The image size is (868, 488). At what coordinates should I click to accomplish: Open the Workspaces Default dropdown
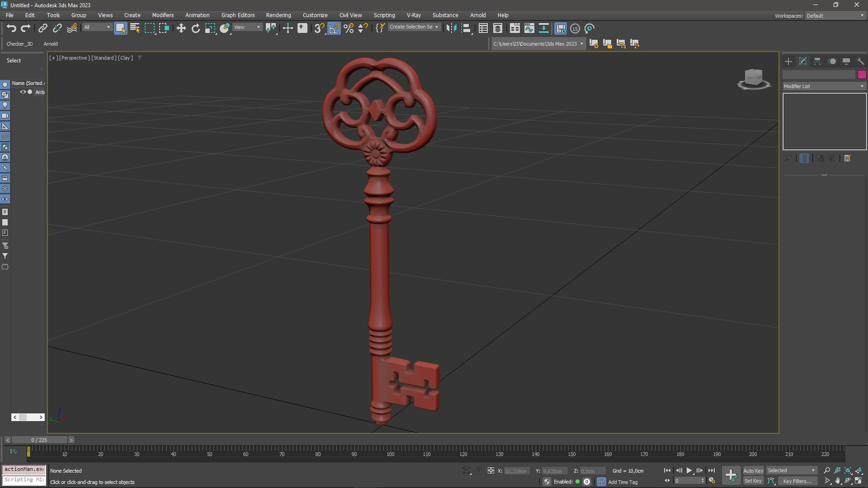tap(835, 16)
